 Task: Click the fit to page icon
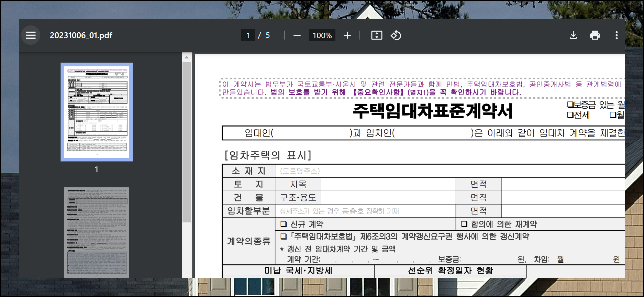click(377, 35)
